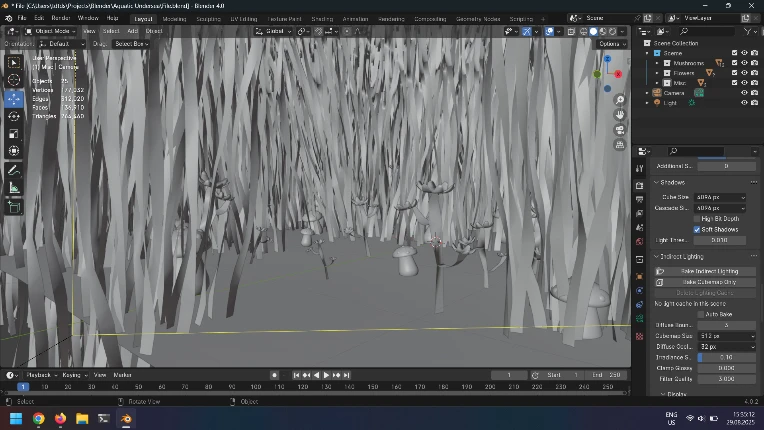Open the Texture properties tab
The height and width of the screenshot is (430, 764).
pos(640,337)
